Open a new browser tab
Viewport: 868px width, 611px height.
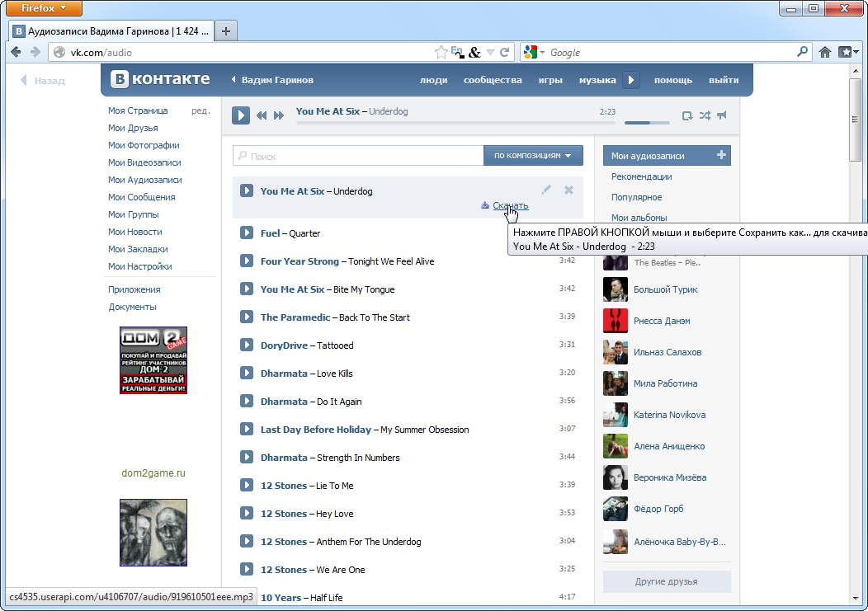pyautogui.click(x=226, y=31)
